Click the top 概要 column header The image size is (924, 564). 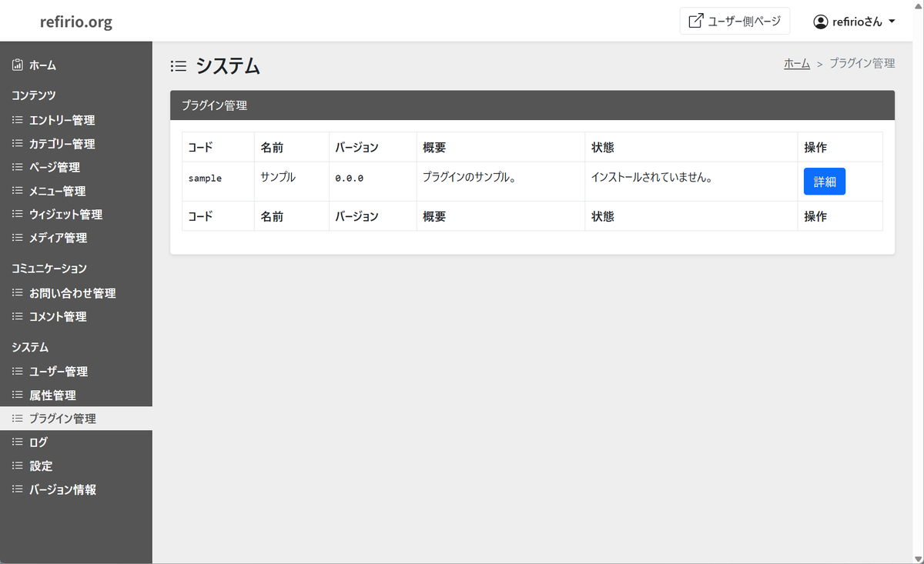pyautogui.click(x=500, y=147)
